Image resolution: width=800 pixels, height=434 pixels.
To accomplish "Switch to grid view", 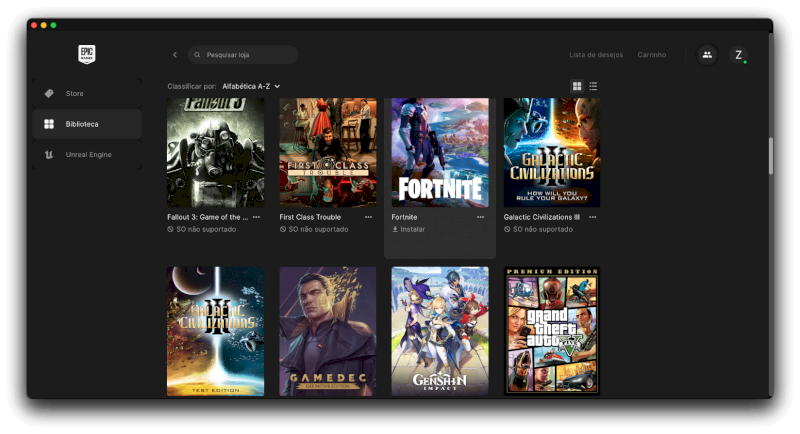I will click(x=577, y=86).
